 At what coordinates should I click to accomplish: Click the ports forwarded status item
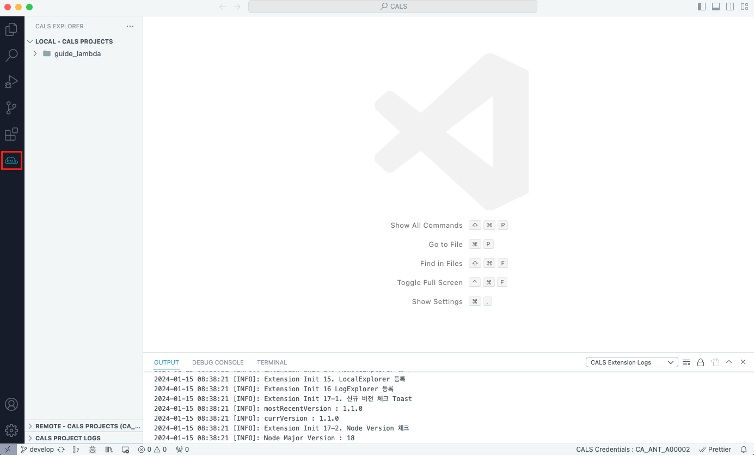pos(182,450)
